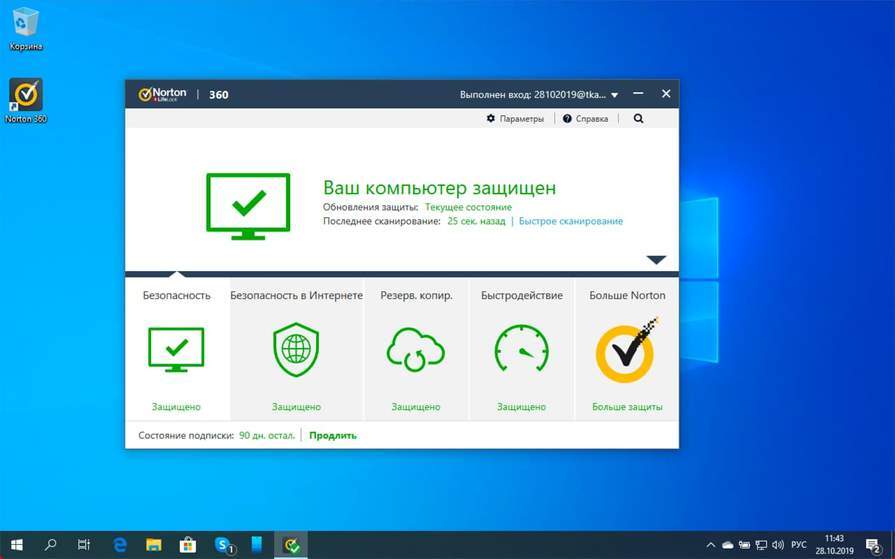Viewport: 895px width, 559px height.
Task: Click the Быстрое сканирование link
Action: point(570,221)
